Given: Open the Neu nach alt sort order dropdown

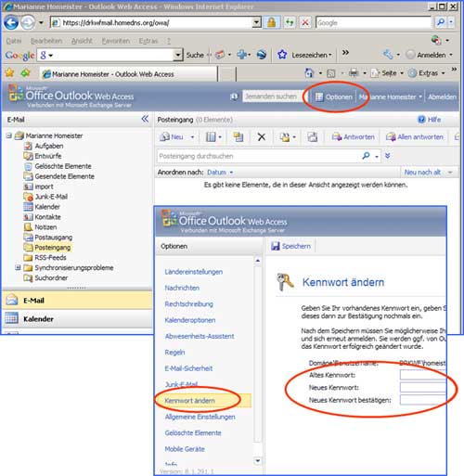Looking at the screenshot, I should click(x=450, y=173).
